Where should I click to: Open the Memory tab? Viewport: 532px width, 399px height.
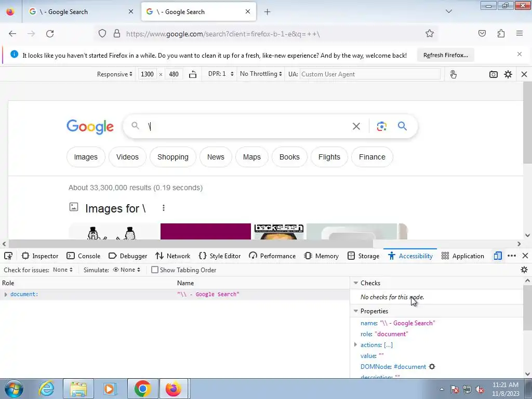[x=321, y=256]
